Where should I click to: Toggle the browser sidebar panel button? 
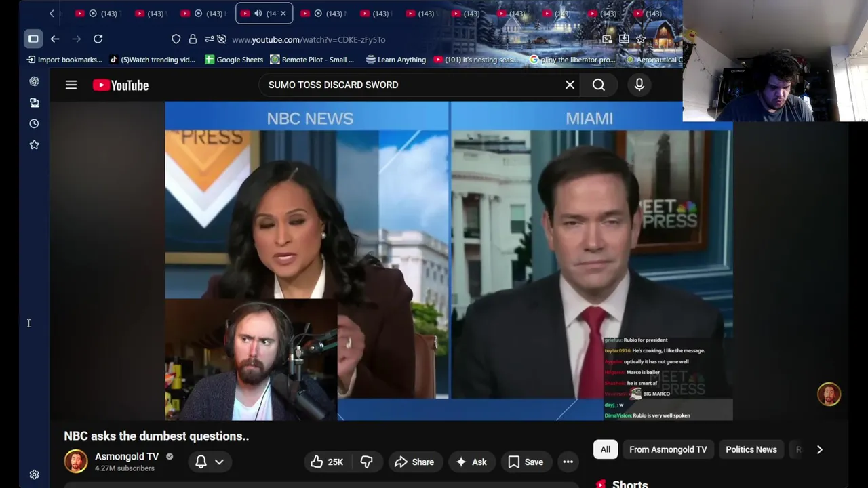33,39
